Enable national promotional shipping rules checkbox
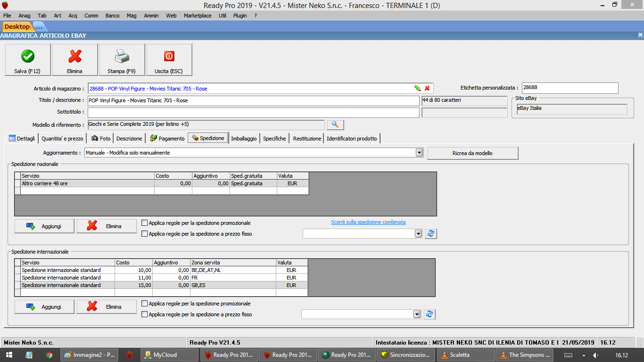 145,223
